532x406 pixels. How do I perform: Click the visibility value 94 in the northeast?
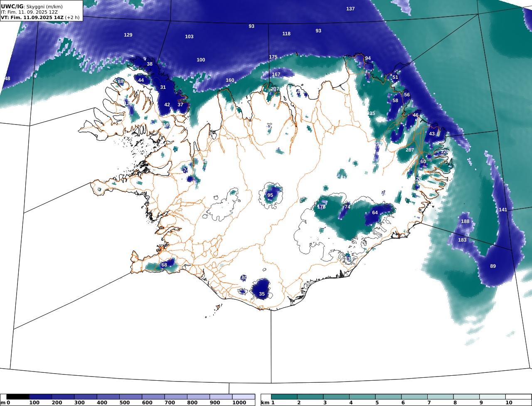tap(368, 58)
